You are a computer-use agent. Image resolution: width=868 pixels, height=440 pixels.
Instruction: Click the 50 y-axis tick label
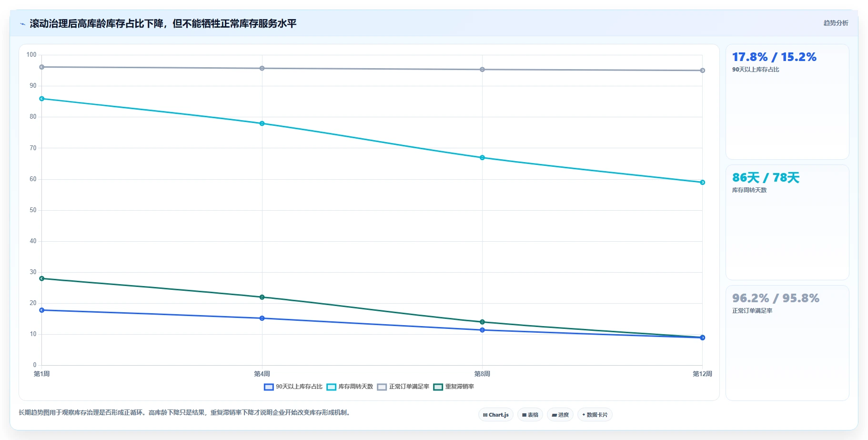click(x=33, y=210)
